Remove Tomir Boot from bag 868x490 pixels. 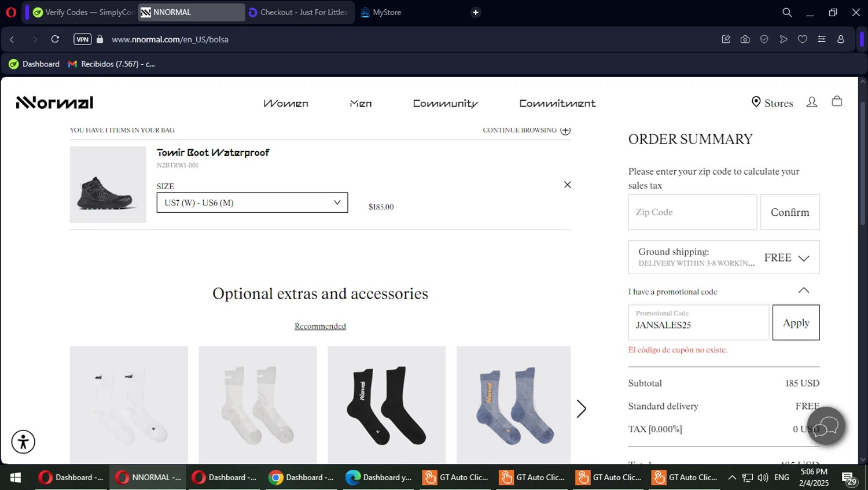568,185
